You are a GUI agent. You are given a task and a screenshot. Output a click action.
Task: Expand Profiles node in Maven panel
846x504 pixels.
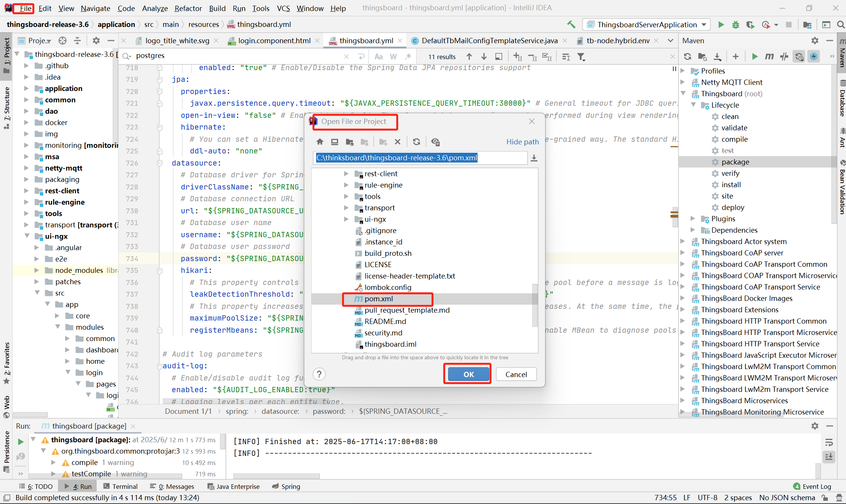tap(683, 71)
